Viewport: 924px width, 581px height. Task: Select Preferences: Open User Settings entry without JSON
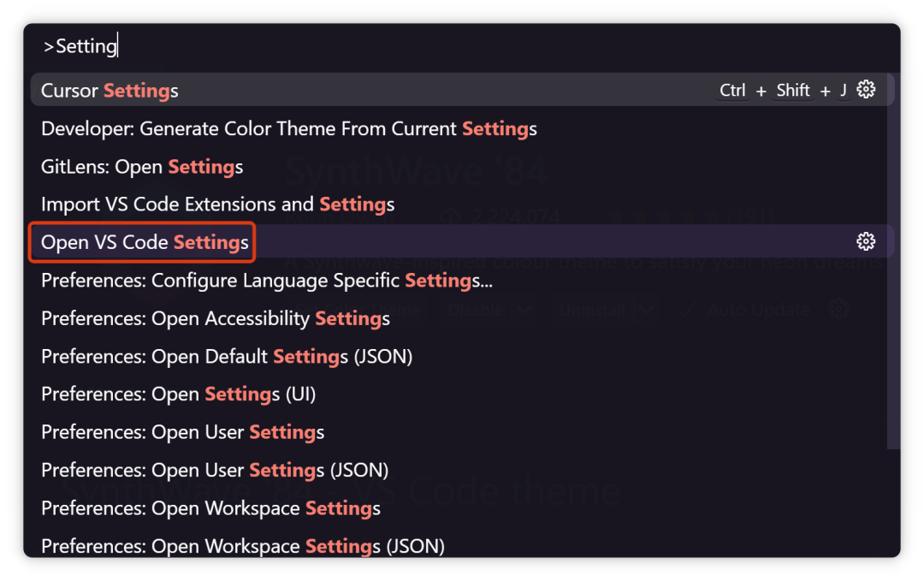[462, 432]
